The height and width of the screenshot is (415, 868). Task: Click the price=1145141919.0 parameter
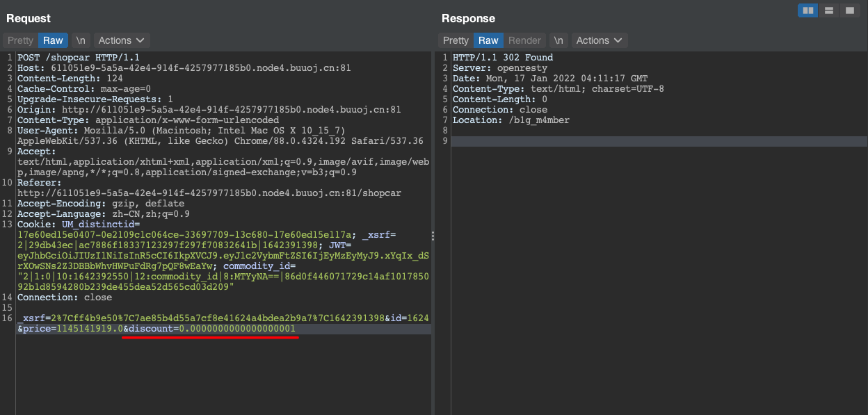(x=73, y=328)
